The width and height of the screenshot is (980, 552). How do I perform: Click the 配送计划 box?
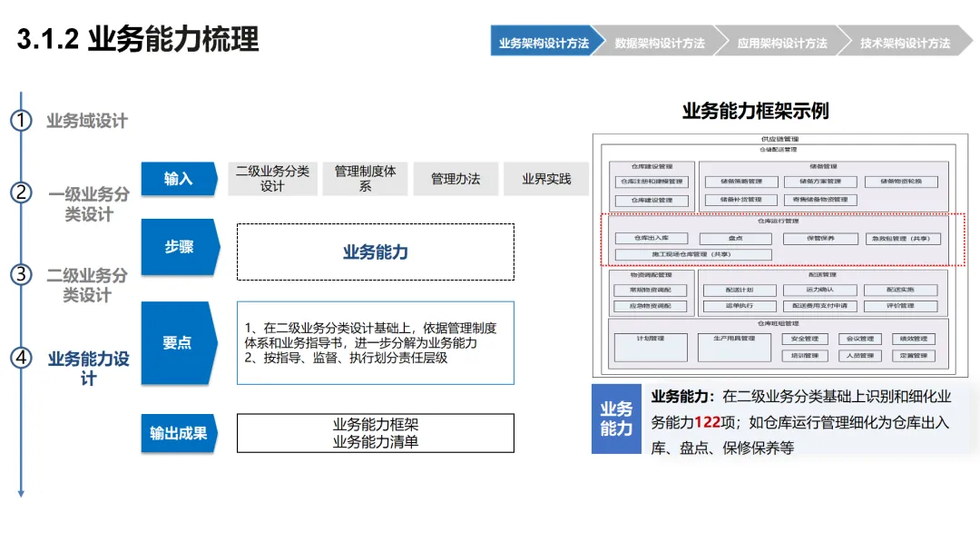(x=740, y=290)
